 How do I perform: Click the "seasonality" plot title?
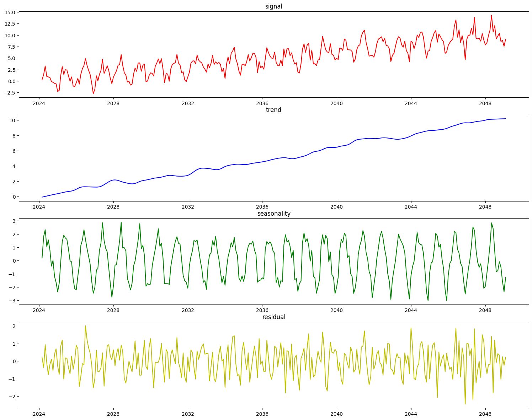(274, 214)
